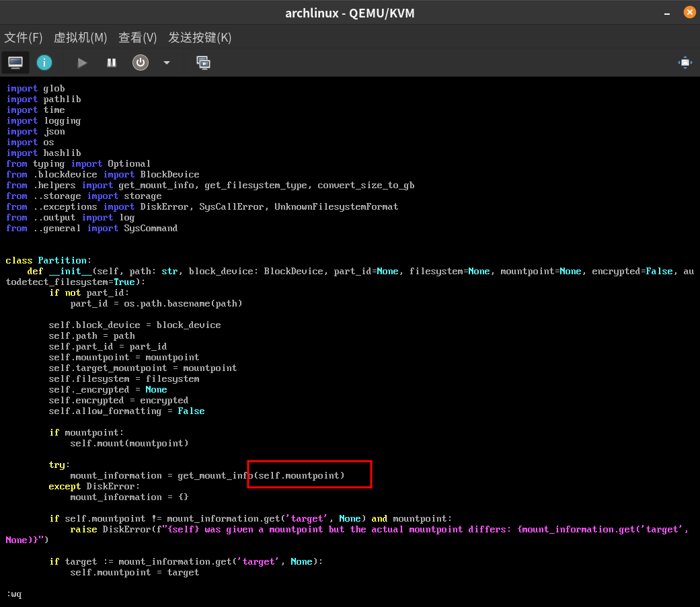The image size is (700, 607).
Task: Click 'BlockDevice' in the .blockdevice import
Action: pos(169,175)
